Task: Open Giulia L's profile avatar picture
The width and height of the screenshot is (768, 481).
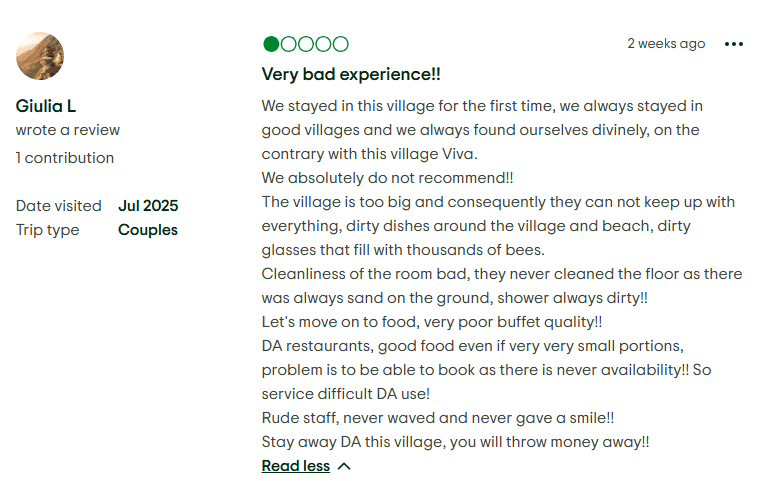Action: click(40, 56)
